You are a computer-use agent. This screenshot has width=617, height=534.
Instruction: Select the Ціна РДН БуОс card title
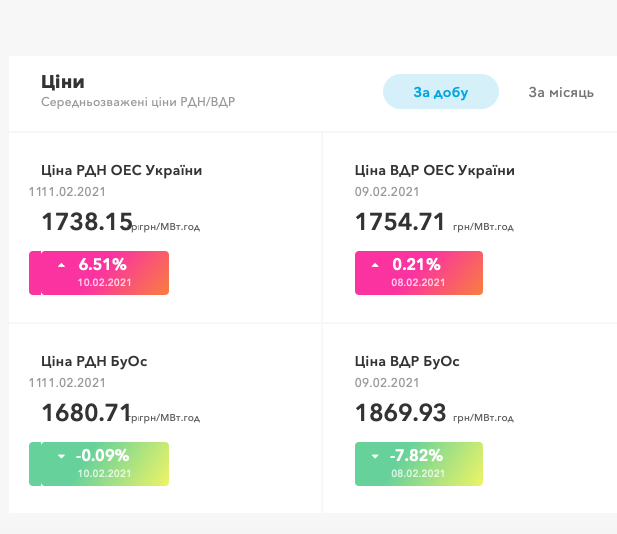(x=94, y=361)
